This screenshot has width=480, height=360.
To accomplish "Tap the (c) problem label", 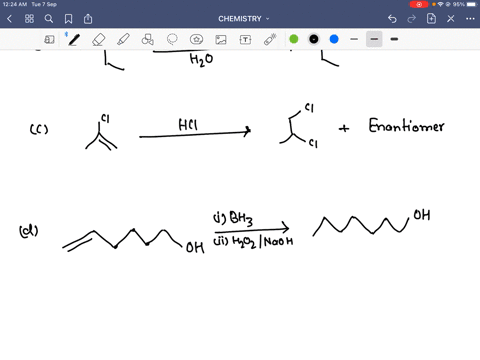I will pyautogui.click(x=39, y=129).
